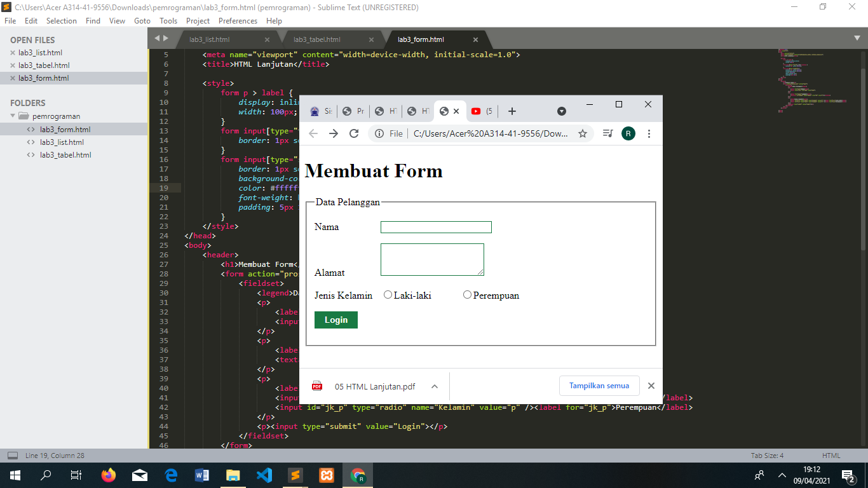The width and height of the screenshot is (868, 488).
Task: Bookmark this page with the star icon
Action: click(x=583, y=133)
